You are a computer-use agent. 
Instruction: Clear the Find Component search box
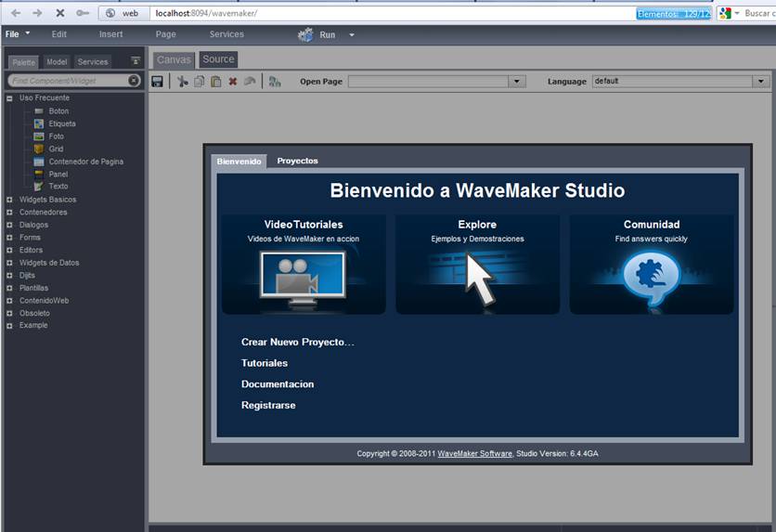pos(134,82)
